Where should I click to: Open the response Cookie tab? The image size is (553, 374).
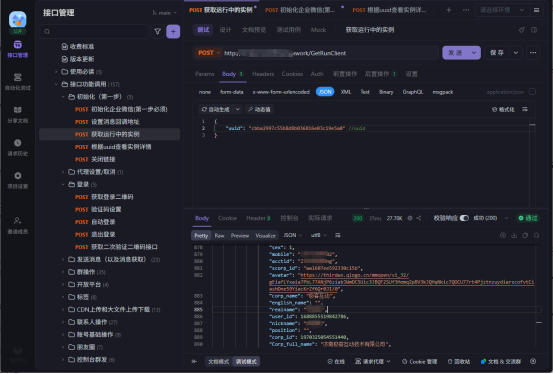pyautogui.click(x=227, y=218)
